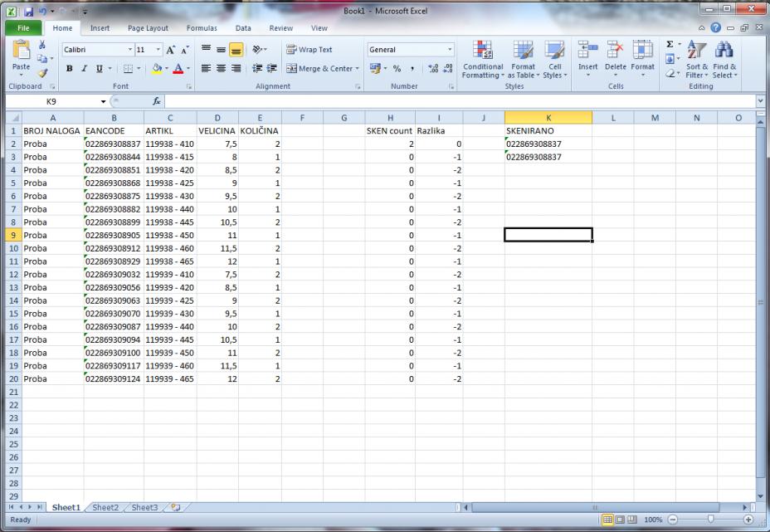Image resolution: width=770 pixels, height=532 pixels.
Task: Click the Top Align icon
Action: click(x=207, y=49)
